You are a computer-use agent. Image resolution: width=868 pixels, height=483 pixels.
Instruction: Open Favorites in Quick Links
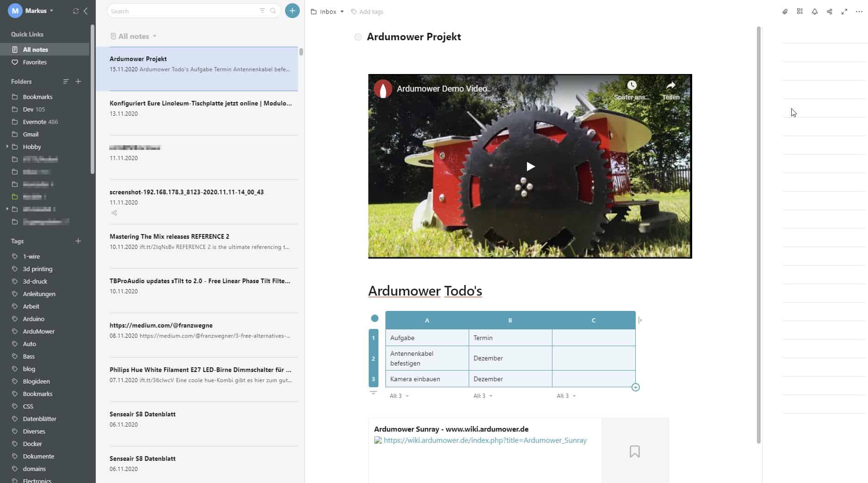[x=35, y=62]
